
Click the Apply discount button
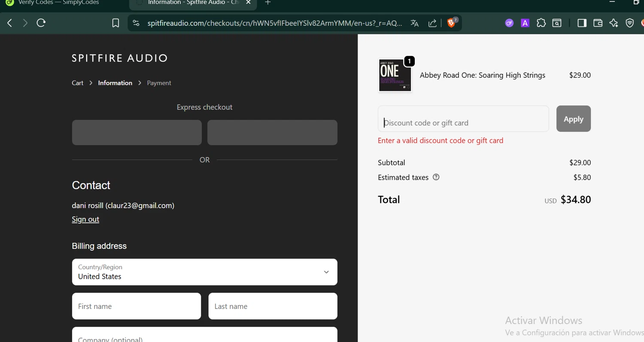coord(574,119)
